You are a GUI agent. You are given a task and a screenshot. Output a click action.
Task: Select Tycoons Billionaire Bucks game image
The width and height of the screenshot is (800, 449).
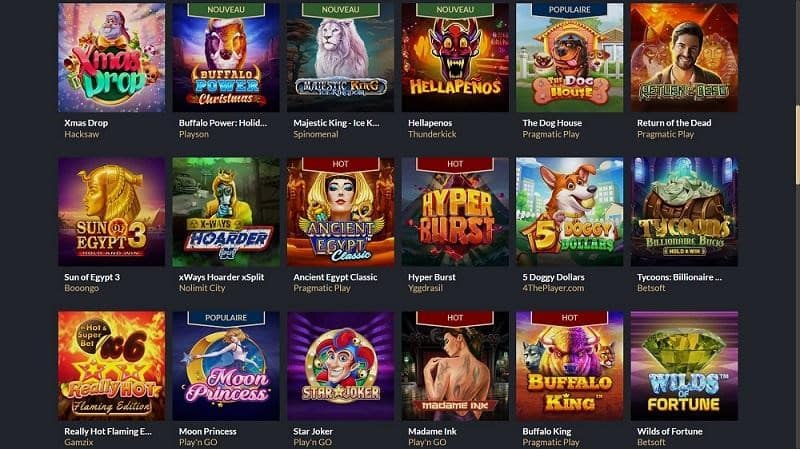tap(684, 212)
